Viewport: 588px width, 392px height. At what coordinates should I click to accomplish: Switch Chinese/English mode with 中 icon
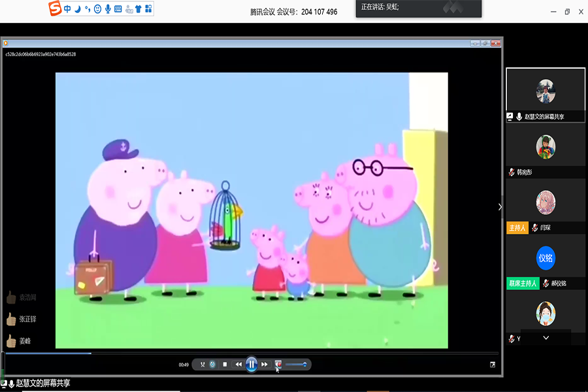pos(67,9)
